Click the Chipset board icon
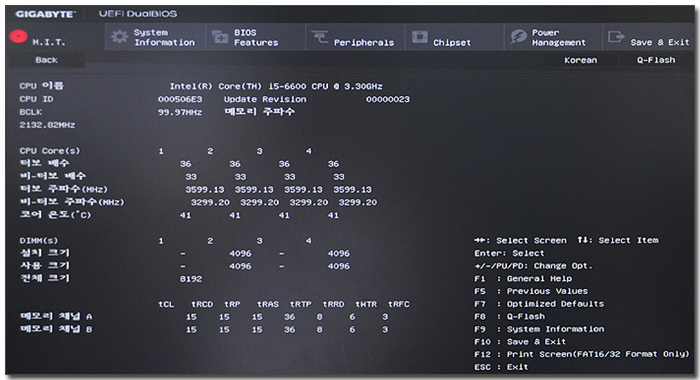Viewport: 700px width, 380px height. (x=420, y=37)
